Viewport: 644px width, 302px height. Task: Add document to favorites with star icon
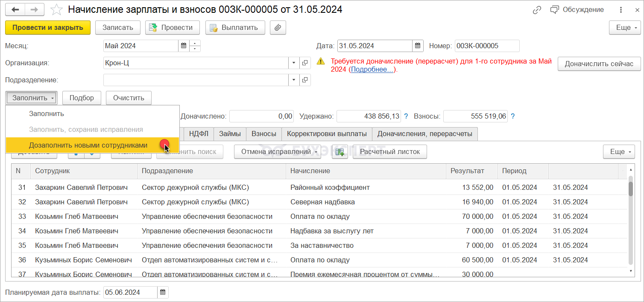pos(56,10)
